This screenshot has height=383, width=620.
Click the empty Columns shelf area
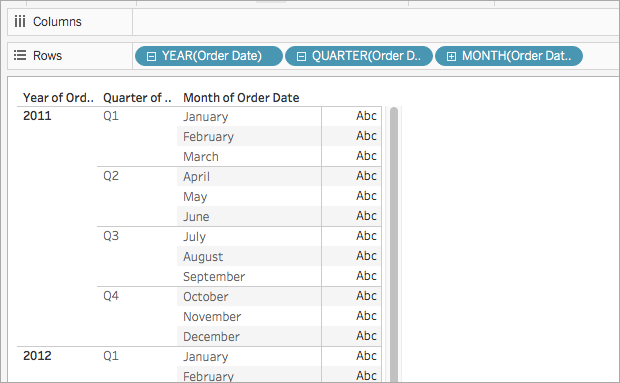tap(376, 22)
